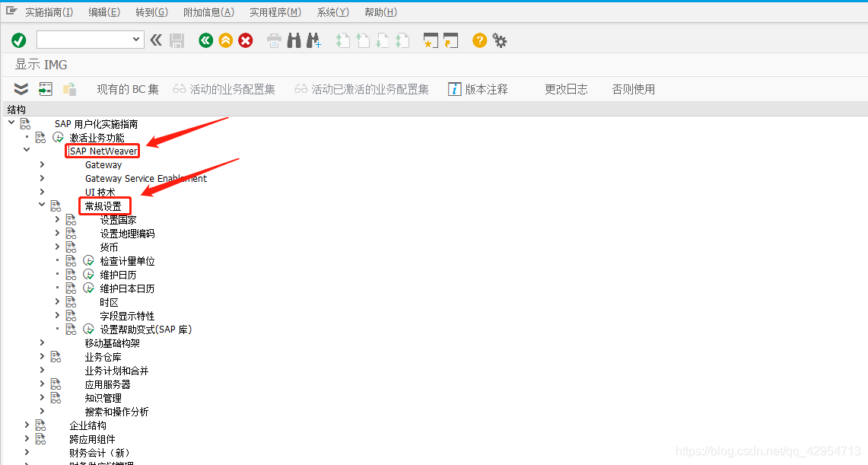This screenshot has width=868, height=465.
Task: Click inside the command input field
Action: [83, 40]
